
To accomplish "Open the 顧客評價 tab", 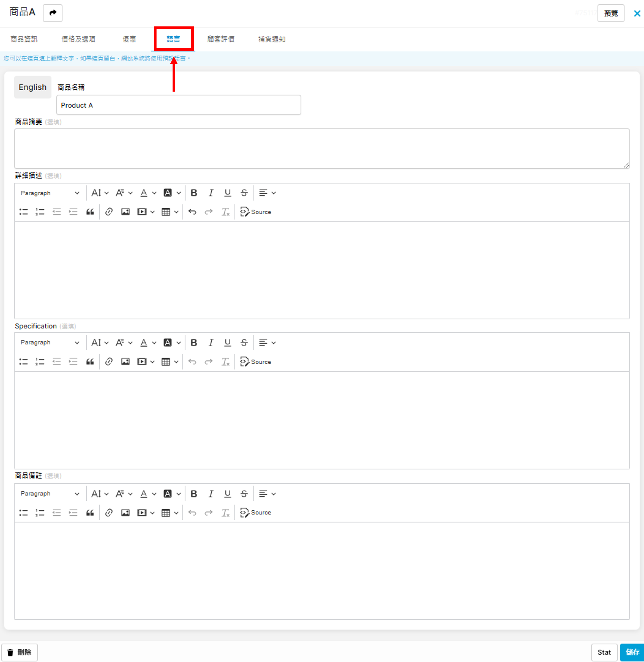I will pos(221,39).
